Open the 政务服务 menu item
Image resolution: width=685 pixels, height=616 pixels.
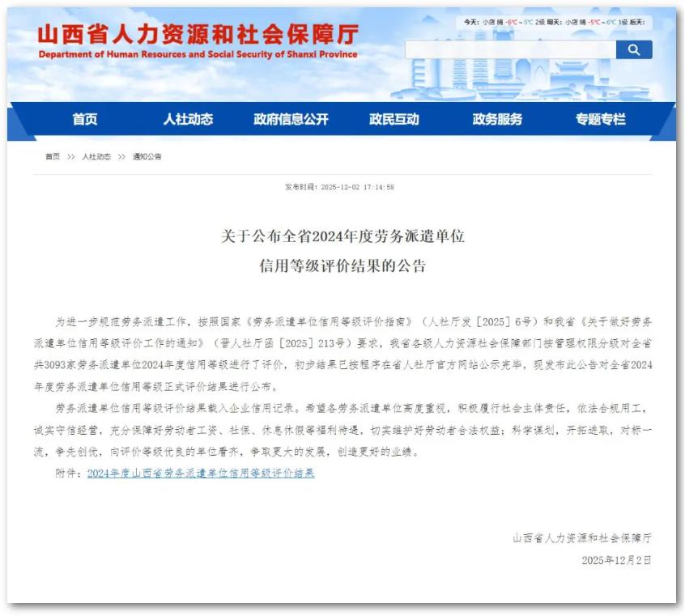497,119
